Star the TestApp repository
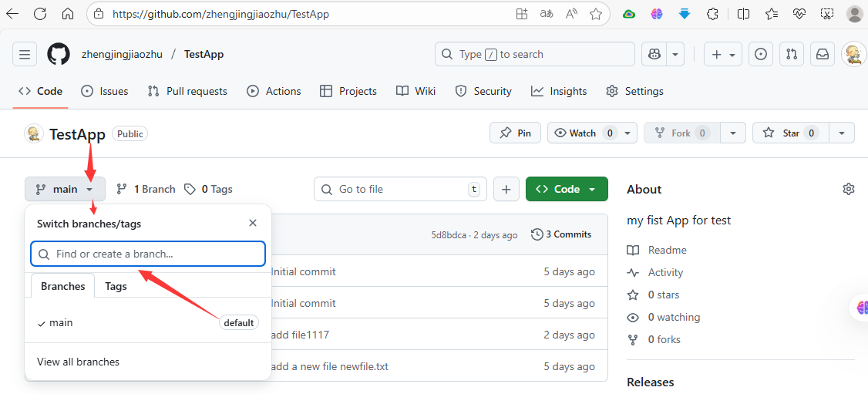This screenshot has height=394, width=868. pyautogui.click(x=790, y=133)
